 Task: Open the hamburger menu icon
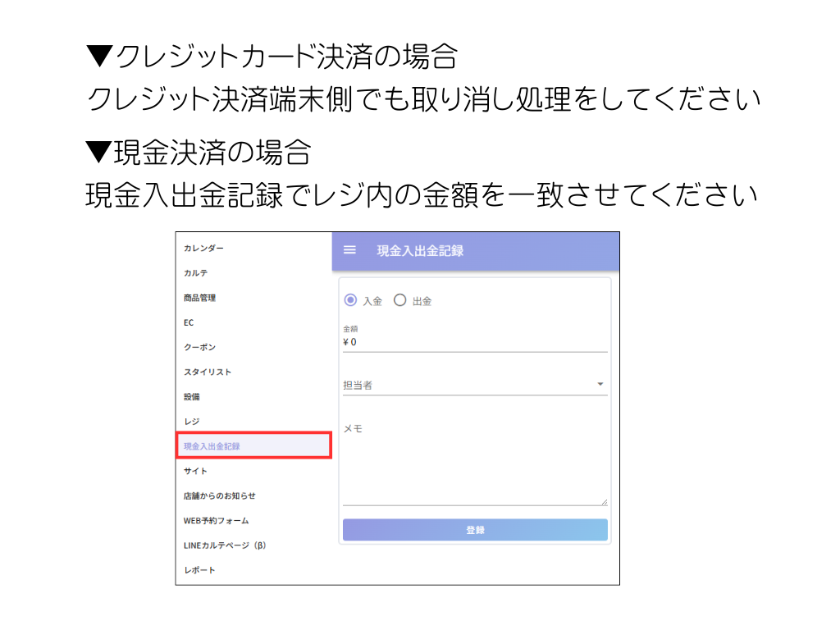(349, 250)
